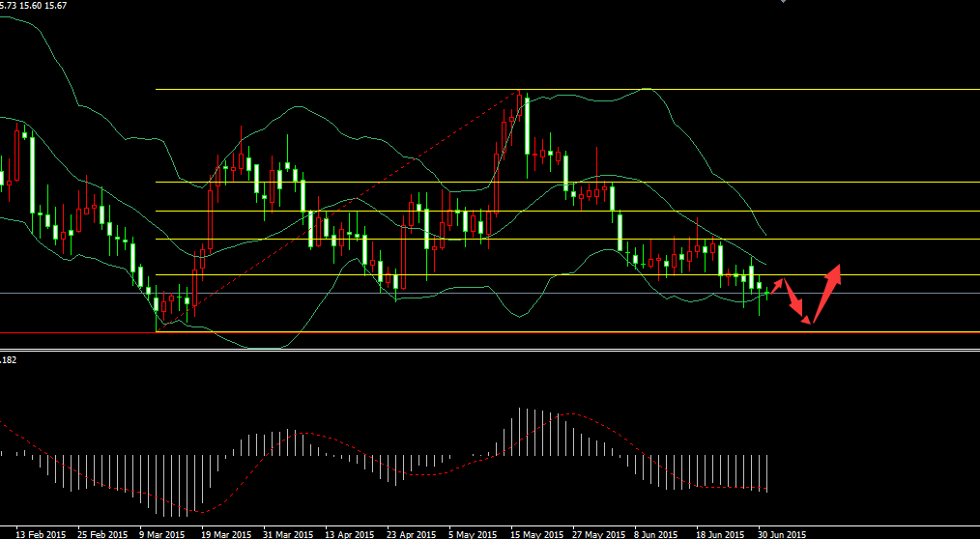Viewport: 980px width, 539px height.
Task: Click the tall white candle at mid-May peak
Action: [527, 124]
